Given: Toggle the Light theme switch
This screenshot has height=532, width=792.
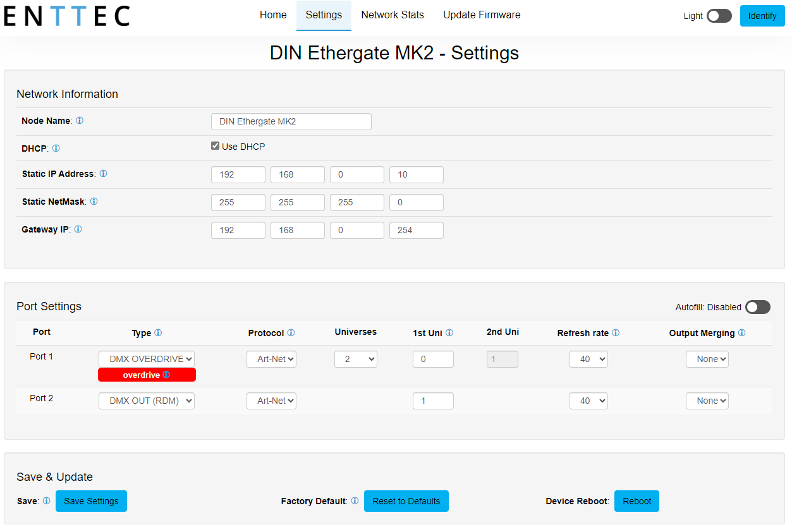Looking at the screenshot, I should (719, 16).
